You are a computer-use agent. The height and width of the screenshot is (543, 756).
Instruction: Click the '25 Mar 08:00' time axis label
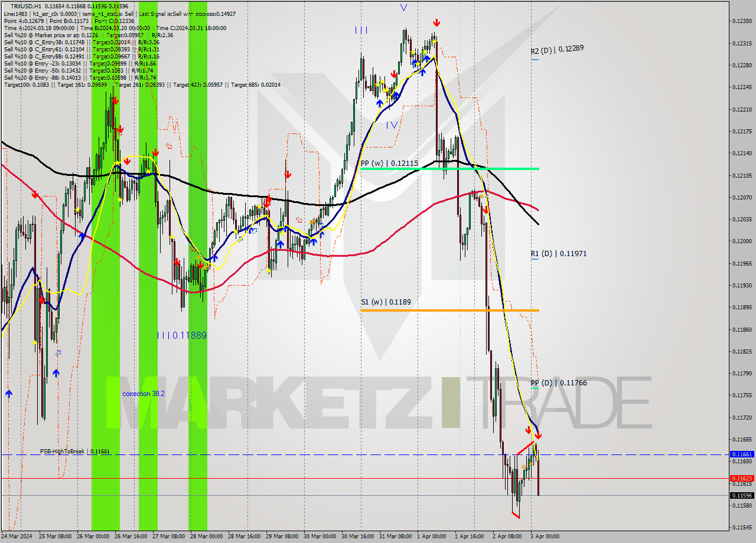56,537
